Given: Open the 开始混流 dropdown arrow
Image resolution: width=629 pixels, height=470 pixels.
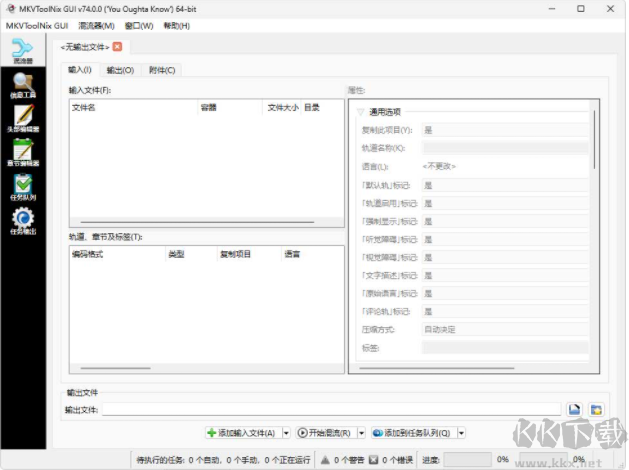Looking at the screenshot, I should (x=361, y=433).
